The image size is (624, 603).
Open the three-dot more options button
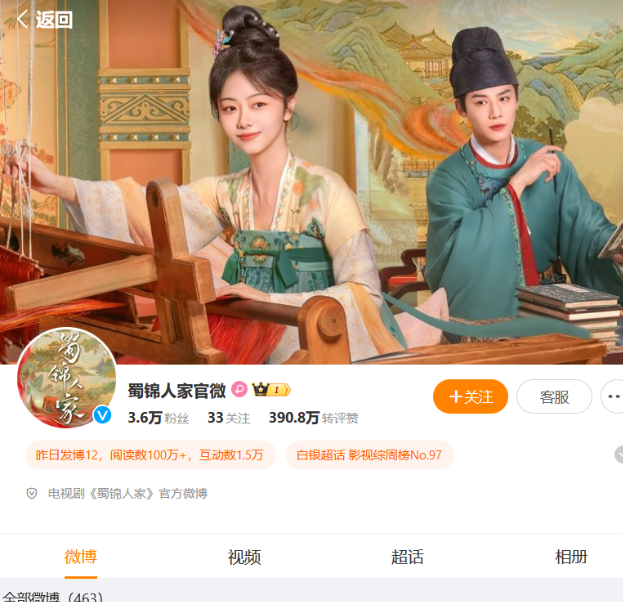click(x=613, y=396)
